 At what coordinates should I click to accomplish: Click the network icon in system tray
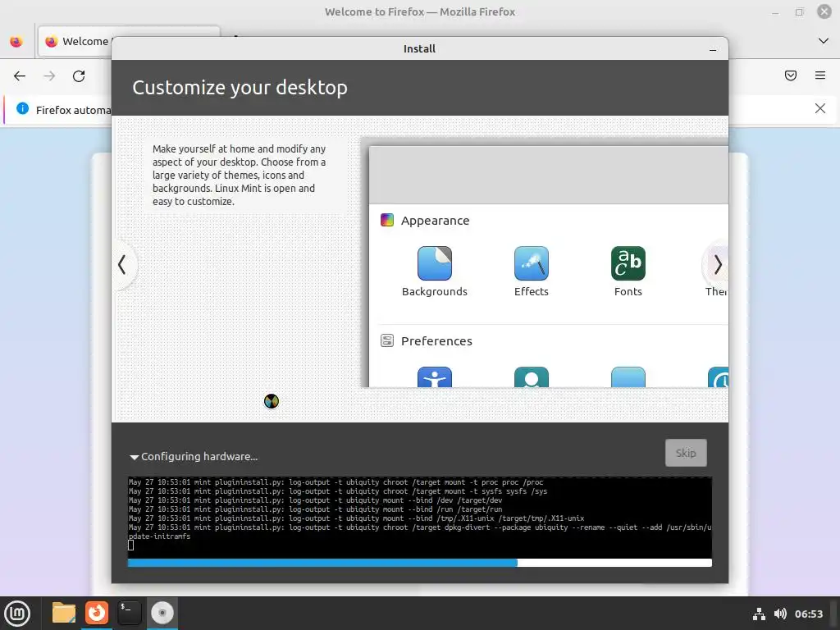coord(759,614)
